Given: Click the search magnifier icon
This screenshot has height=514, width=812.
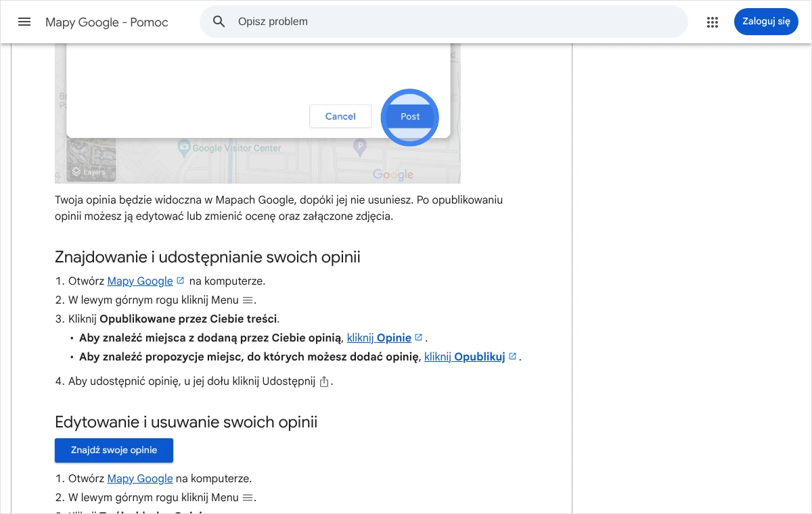Looking at the screenshot, I should (x=219, y=22).
